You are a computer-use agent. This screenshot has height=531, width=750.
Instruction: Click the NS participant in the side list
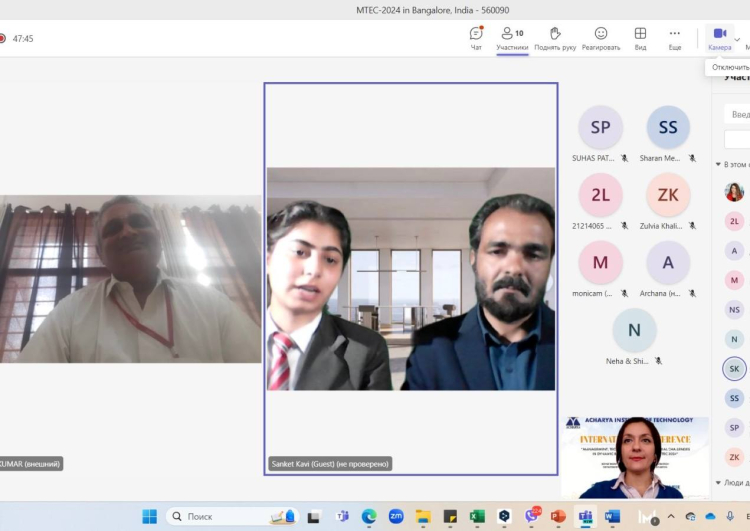pyautogui.click(x=734, y=310)
